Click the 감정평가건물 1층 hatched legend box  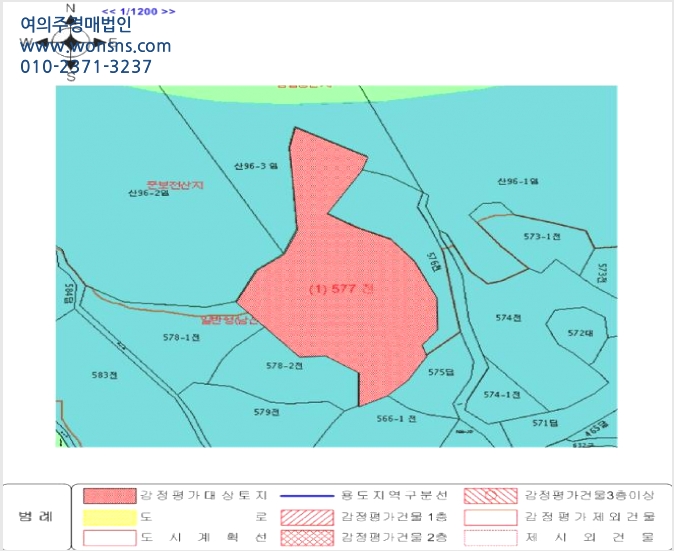pyautogui.click(x=307, y=517)
